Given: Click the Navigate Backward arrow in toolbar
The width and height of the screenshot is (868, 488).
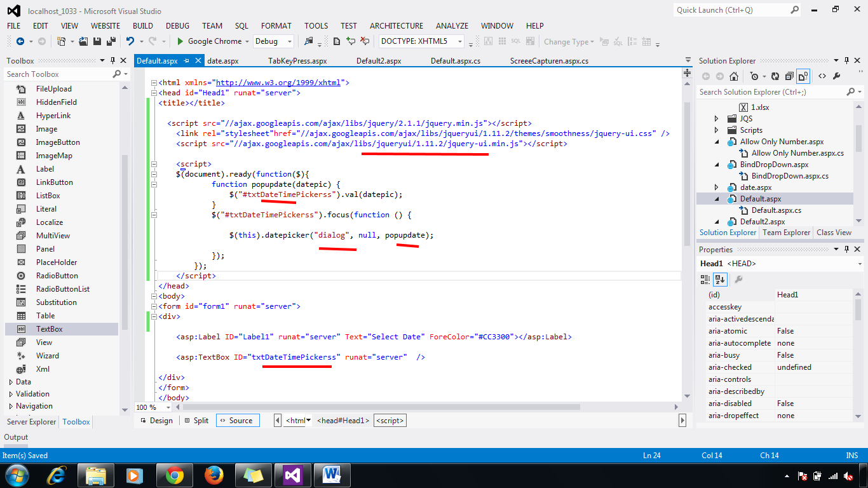Looking at the screenshot, I should [20, 41].
